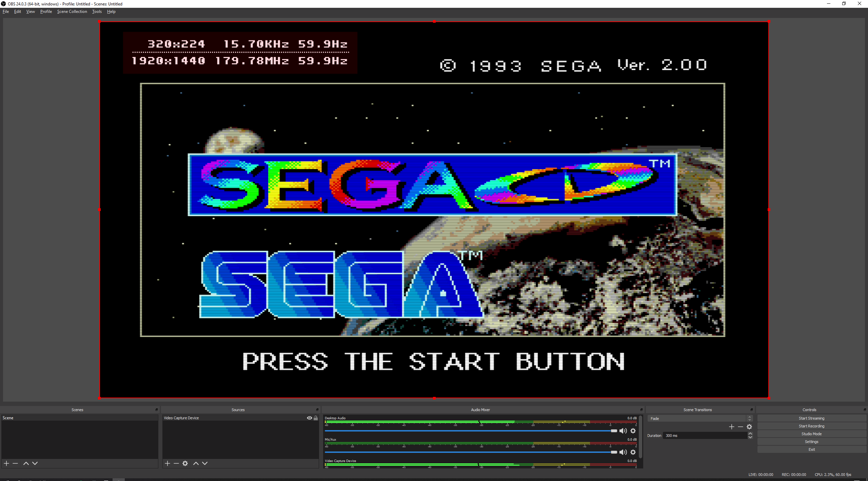Image resolution: width=868 pixels, height=481 pixels.
Task: Select Video Capture Device in Sources list
Action: coord(240,418)
